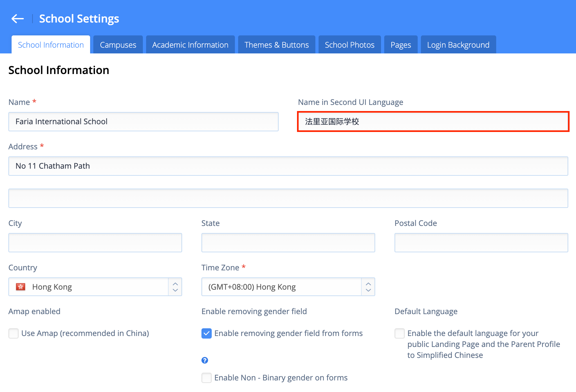This screenshot has width=576, height=392.
Task: Open the Academic Information tab
Action: (190, 45)
